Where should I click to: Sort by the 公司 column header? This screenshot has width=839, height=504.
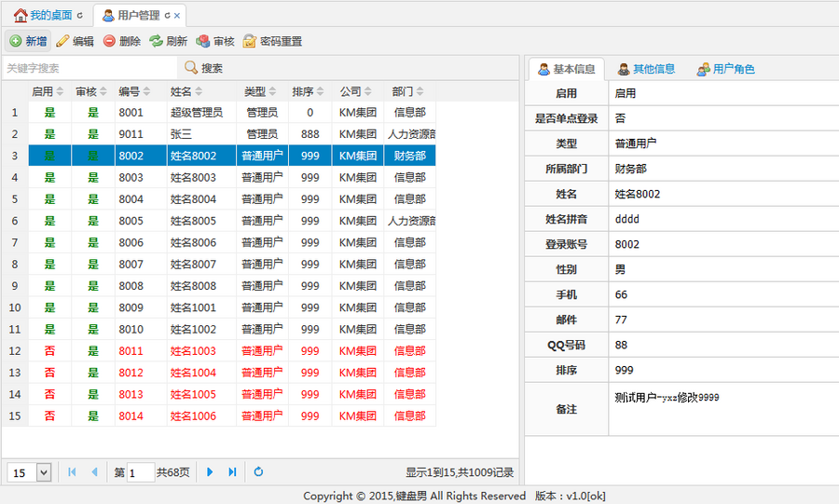tap(357, 91)
